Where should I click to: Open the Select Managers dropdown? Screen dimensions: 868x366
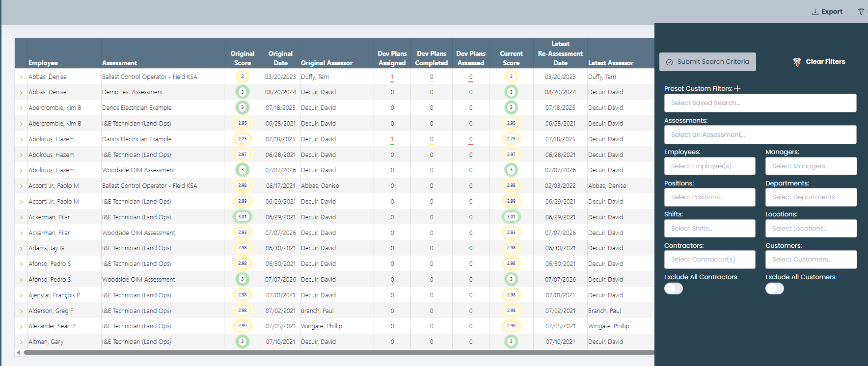tap(811, 166)
